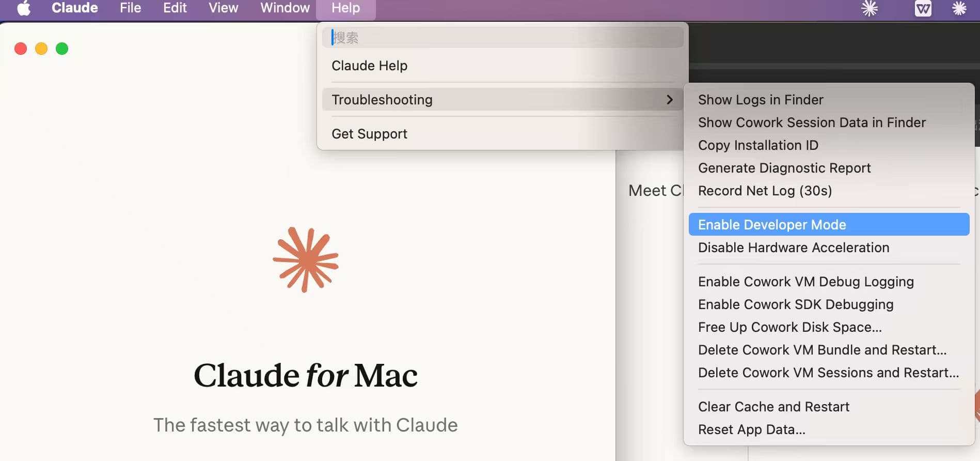
Task: Select Show Cowork Session Data in Finder
Action: point(829,122)
